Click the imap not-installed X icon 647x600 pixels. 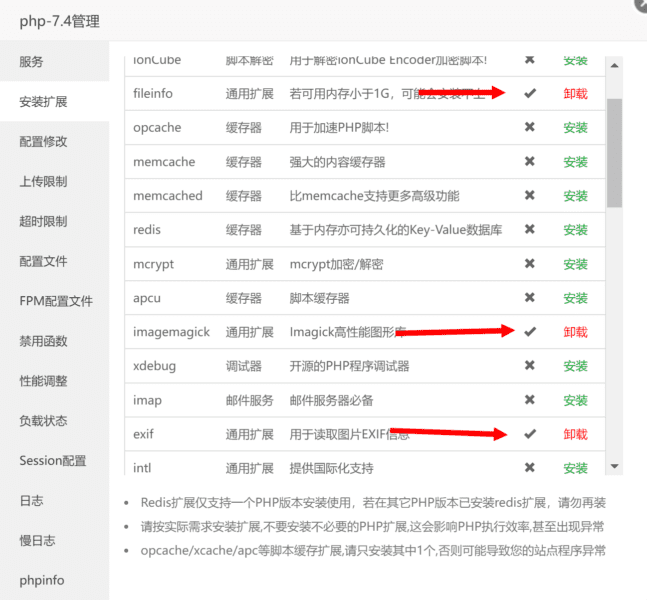pyautogui.click(x=529, y=399)
